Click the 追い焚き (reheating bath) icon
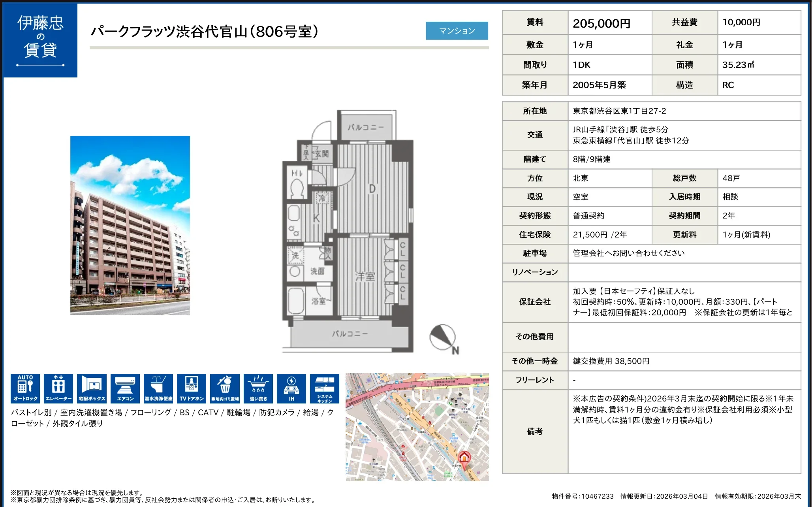 [x=258, y=388]
